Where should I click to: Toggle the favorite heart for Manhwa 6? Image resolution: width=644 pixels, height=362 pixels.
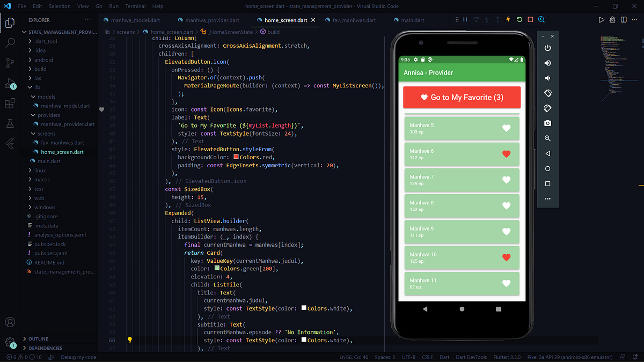(506, 154)
